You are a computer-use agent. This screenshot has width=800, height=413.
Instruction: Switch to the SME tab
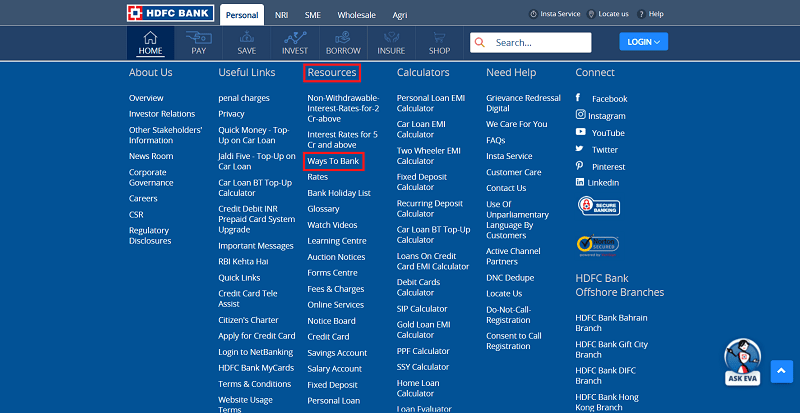tap(313, 15)
